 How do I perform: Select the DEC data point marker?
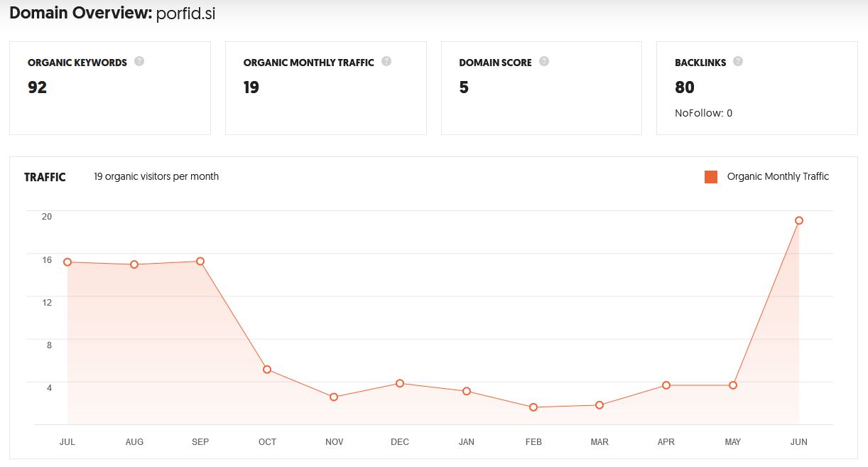tap(400, 383)
